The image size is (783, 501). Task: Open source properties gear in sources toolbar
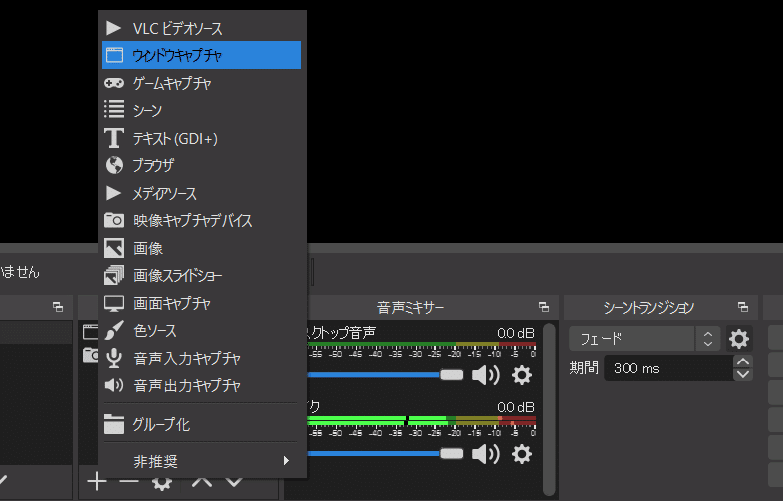click(x=162, y=483)
